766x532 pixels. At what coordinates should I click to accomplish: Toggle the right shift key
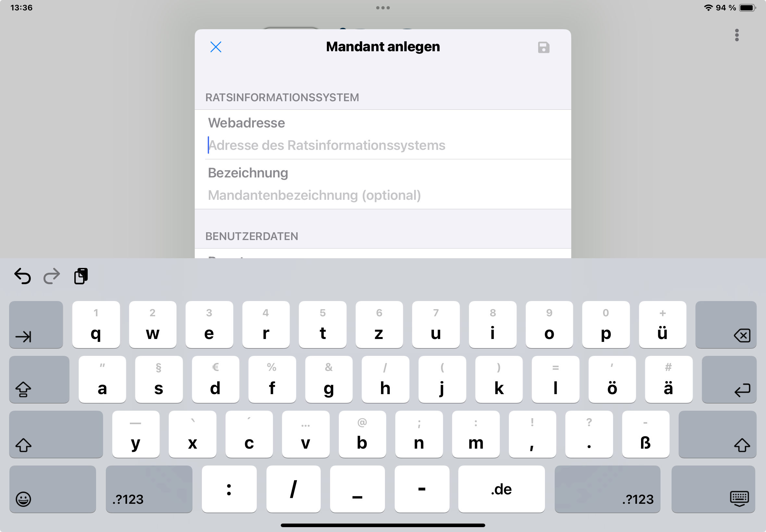(717, 434)
